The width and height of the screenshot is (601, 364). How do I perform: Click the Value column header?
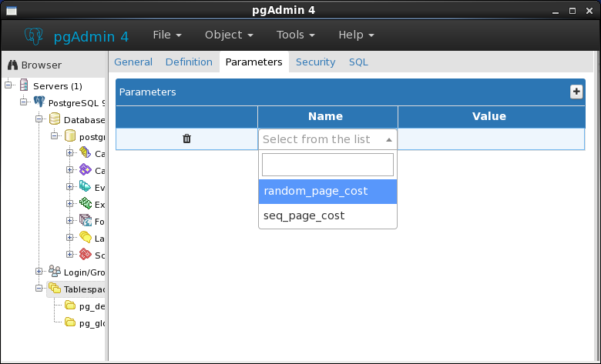(492, 116)
